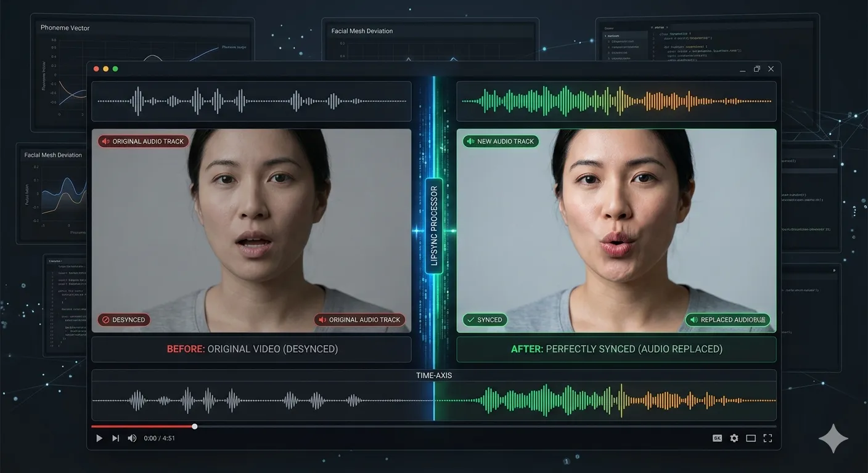
Task: Click the Phoneme Vector panel title behind the player
Action: 65,28
